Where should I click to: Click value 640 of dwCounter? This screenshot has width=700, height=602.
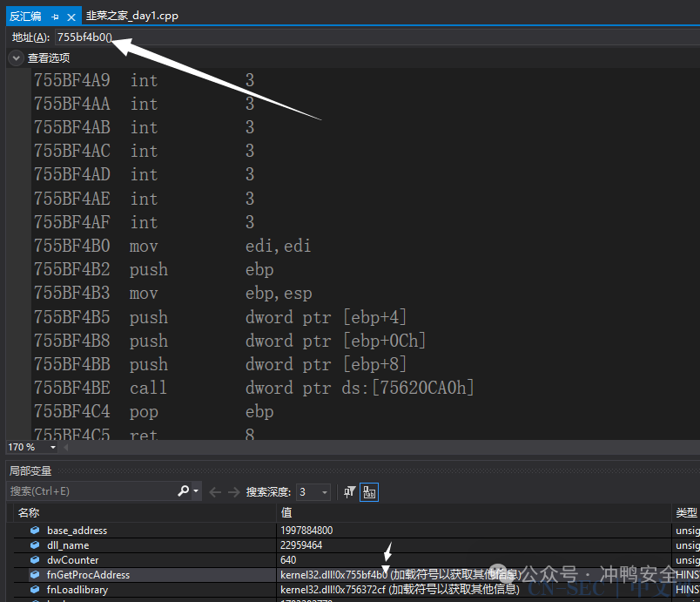pyautogui.click(x=288, y=560)
